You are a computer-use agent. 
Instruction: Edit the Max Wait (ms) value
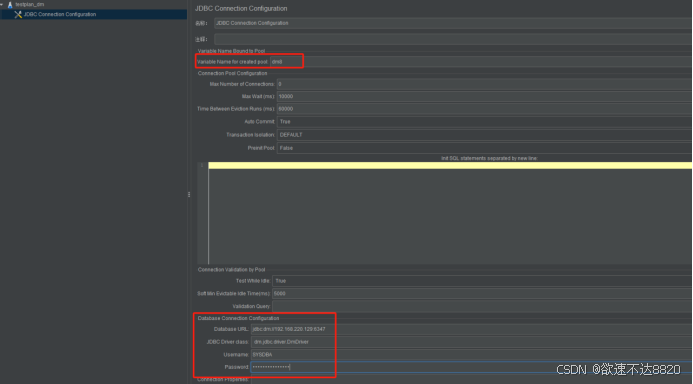[x=485, y=96]
